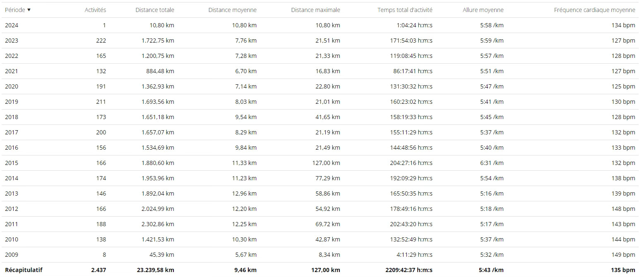Screen dimensions: 644x277
Task: Click the 148 bpm heart rate cell
Action: [623, 209]
